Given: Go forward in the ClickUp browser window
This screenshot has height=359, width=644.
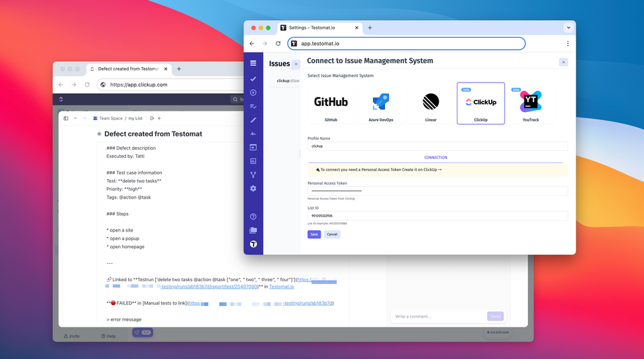Looking at the screenshot, I should (x=74, y=85).
